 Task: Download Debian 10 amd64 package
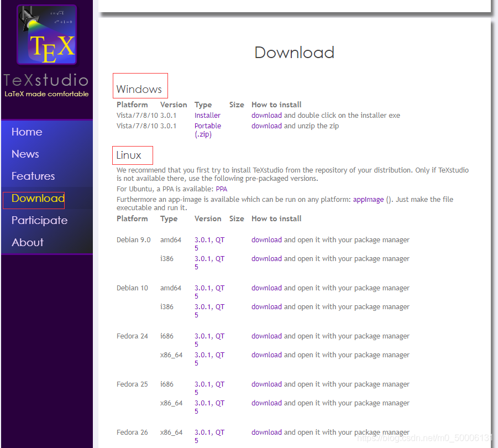click(x=266, y=288)
